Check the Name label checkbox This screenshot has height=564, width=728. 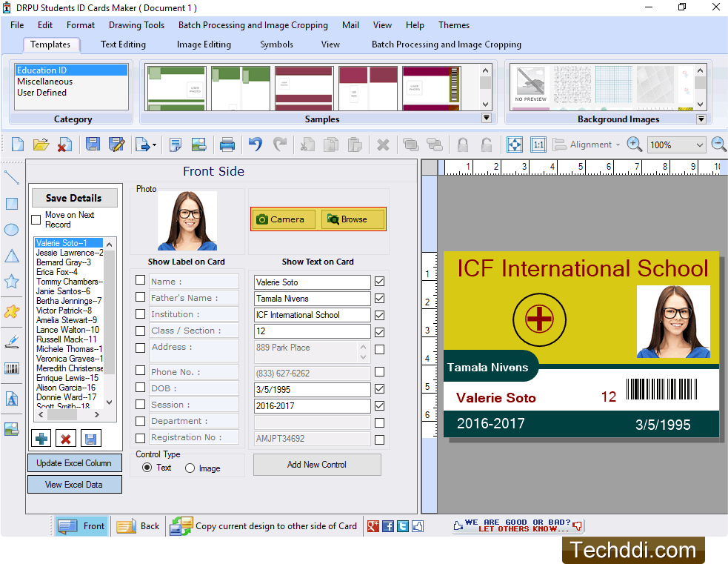140,280
